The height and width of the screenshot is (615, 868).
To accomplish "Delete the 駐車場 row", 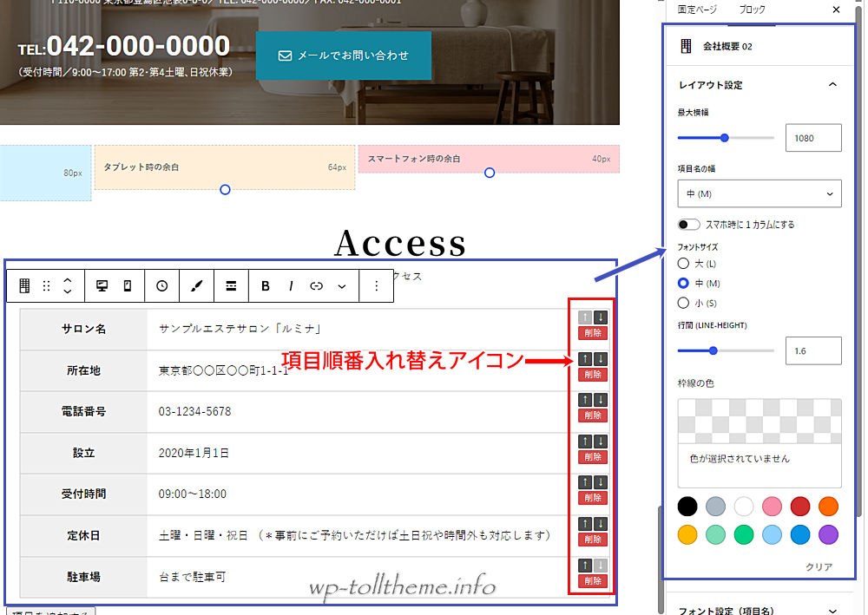I will 593,580.
